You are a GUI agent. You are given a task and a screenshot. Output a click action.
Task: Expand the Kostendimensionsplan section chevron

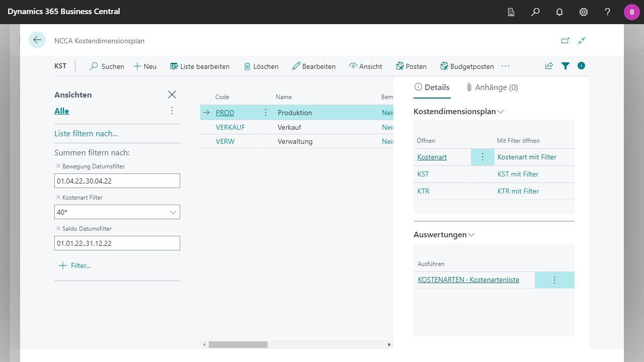[501, 112]
